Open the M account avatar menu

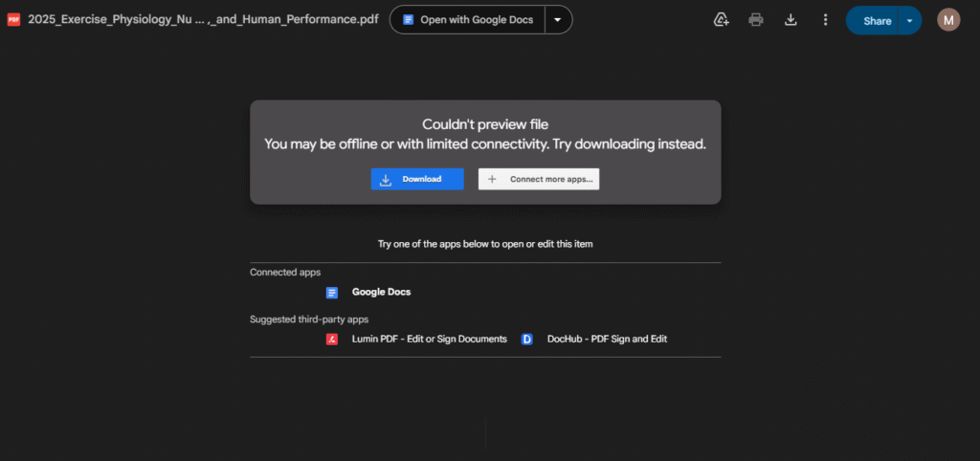coord(948,19)
